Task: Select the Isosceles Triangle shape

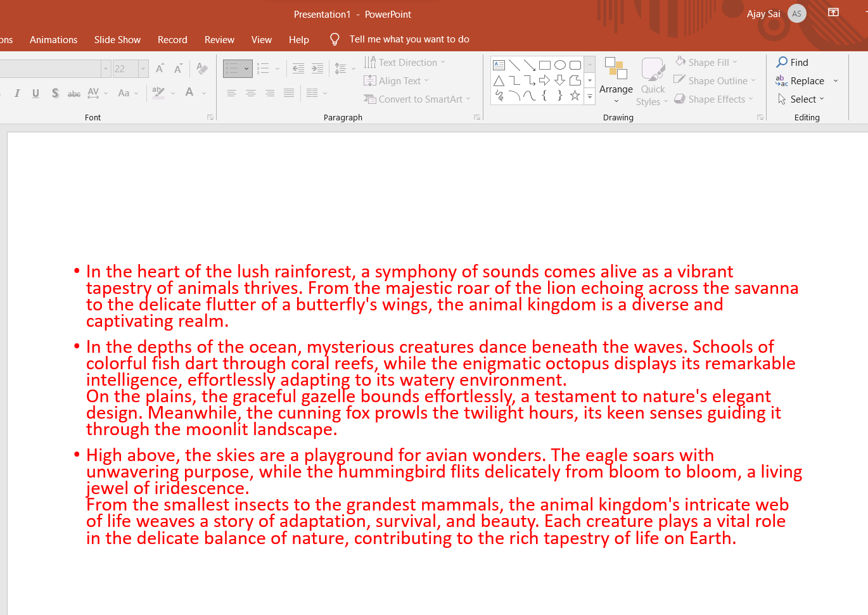Action: pyautogui.click(x=499, y=80)
